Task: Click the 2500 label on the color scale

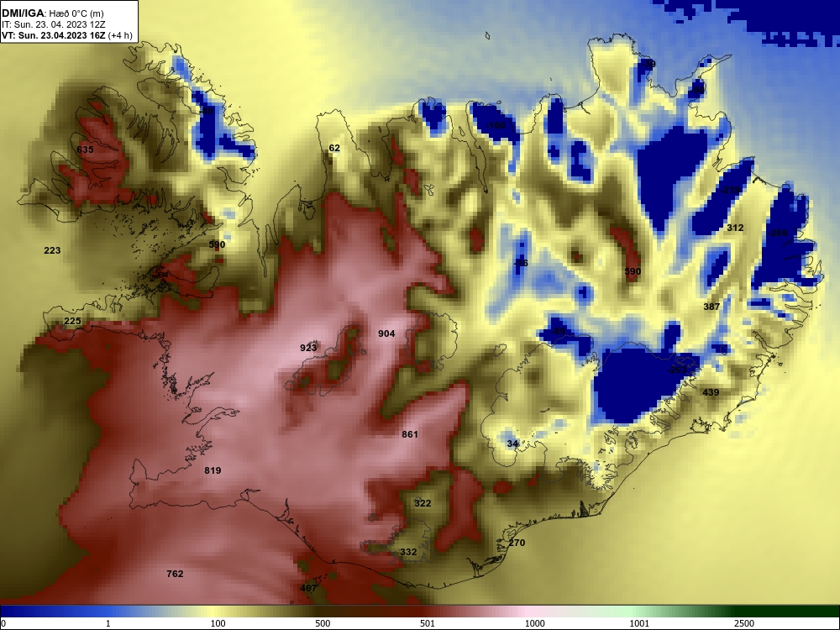Action: [x=744, y=623]
